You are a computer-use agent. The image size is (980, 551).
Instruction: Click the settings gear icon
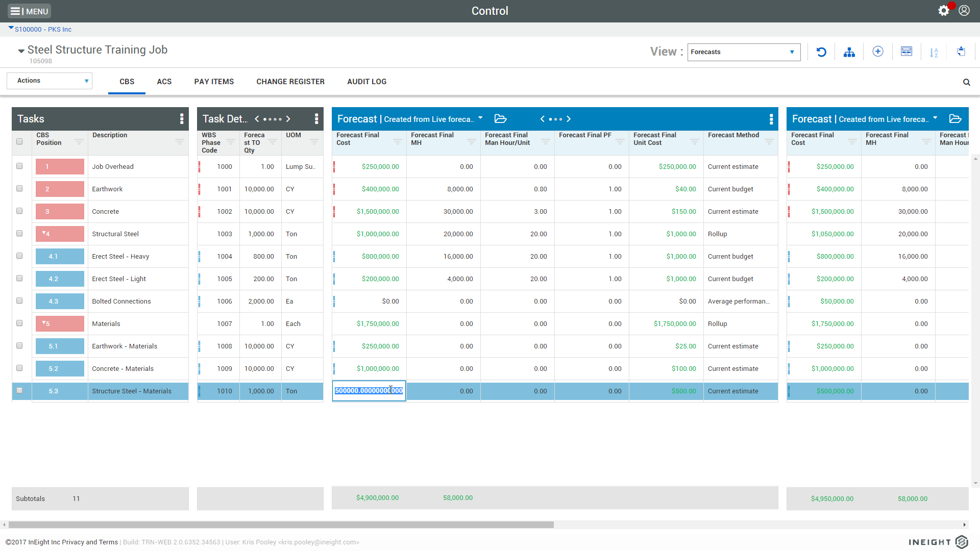pos(943,11)
